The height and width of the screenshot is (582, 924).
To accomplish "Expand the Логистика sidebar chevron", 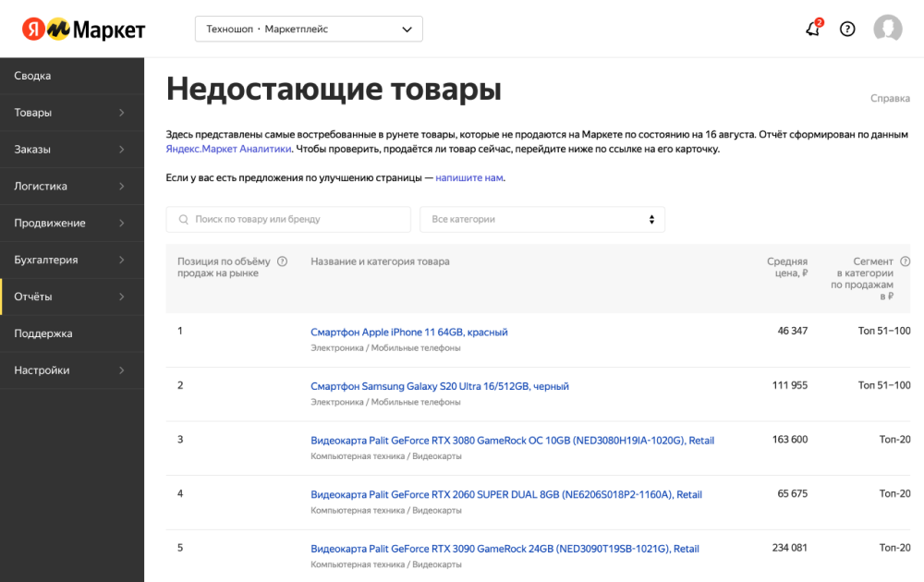I will (121, 186).
